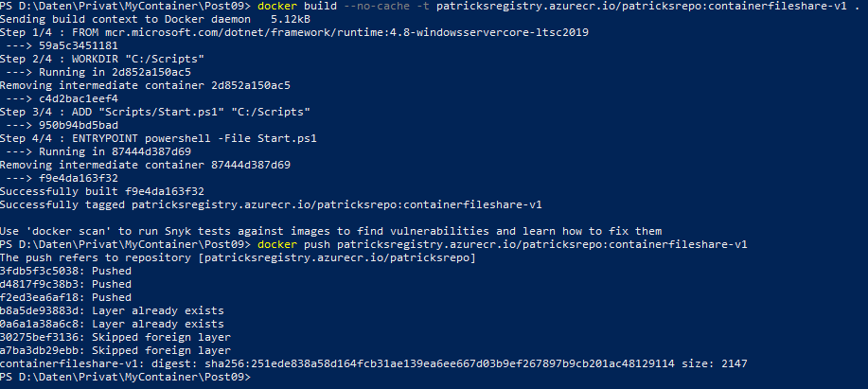This screenshot has width=868, height=389.
Task: Click the Successfully built f9e4da163f32 line
Action: tap(102, 192)
